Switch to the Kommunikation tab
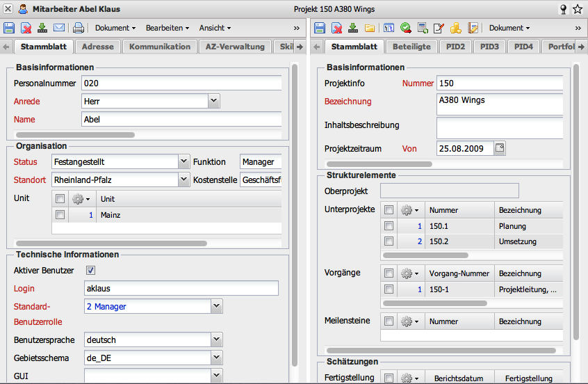The height and width of the screenshot is (384, 588). tap(159, 47)
